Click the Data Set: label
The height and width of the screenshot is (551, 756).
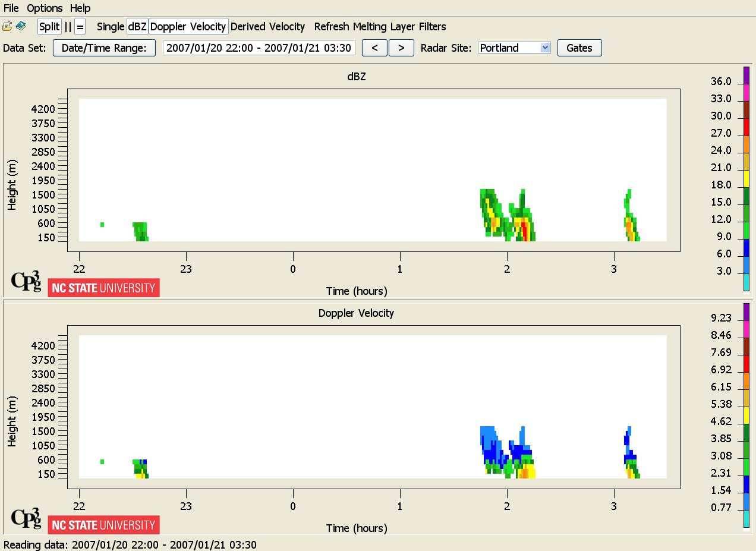pyautogui.click(x=24, y=48)
